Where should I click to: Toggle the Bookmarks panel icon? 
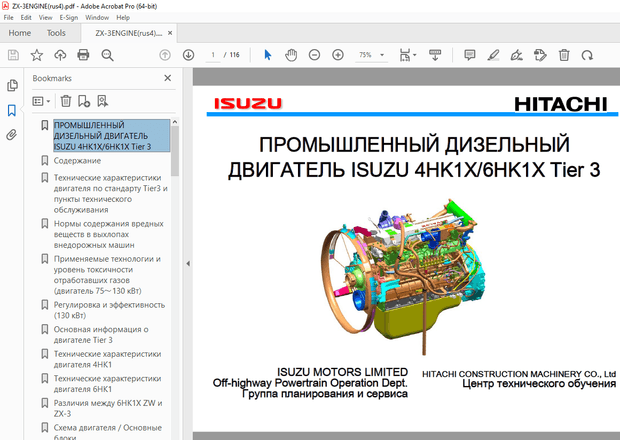point(12,110)
